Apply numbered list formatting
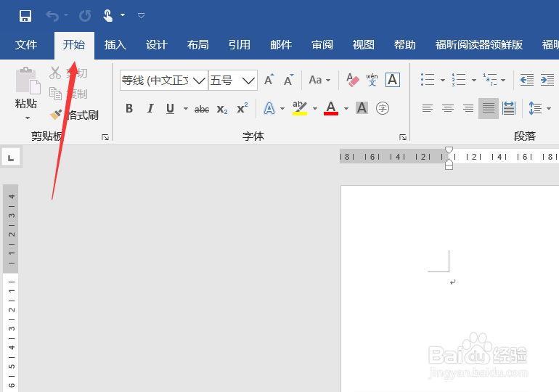 [459, 80]
